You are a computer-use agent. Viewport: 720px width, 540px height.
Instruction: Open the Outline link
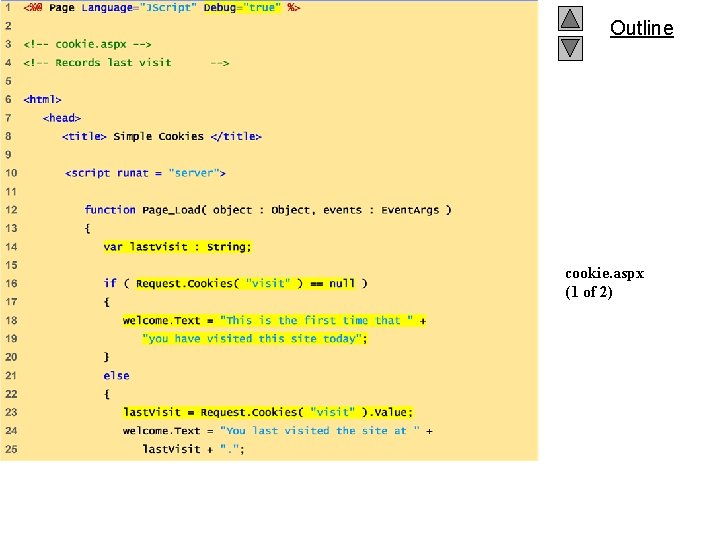coord(641,28)
